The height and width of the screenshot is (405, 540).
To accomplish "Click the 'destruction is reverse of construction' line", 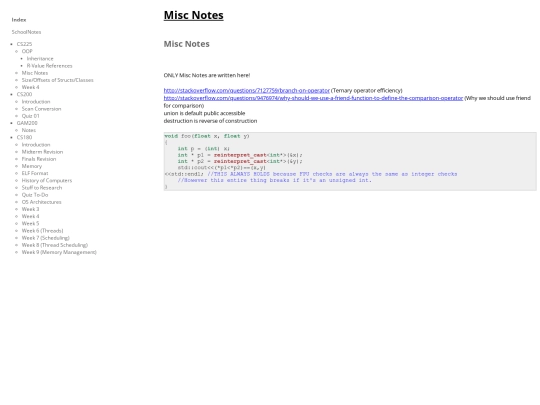I will click(x=210, y=121).
